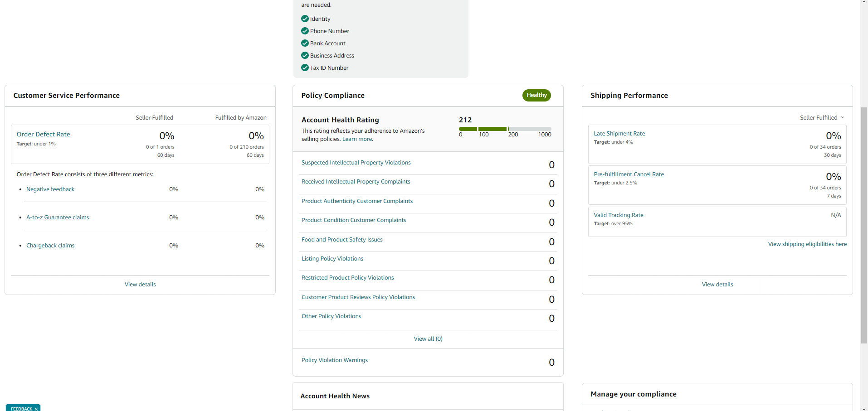Image resolution: width=868 pixels, height=411 pixels.
Task: Click the 'Fulfilled by Amazon' column header
Action: point(241,117)
